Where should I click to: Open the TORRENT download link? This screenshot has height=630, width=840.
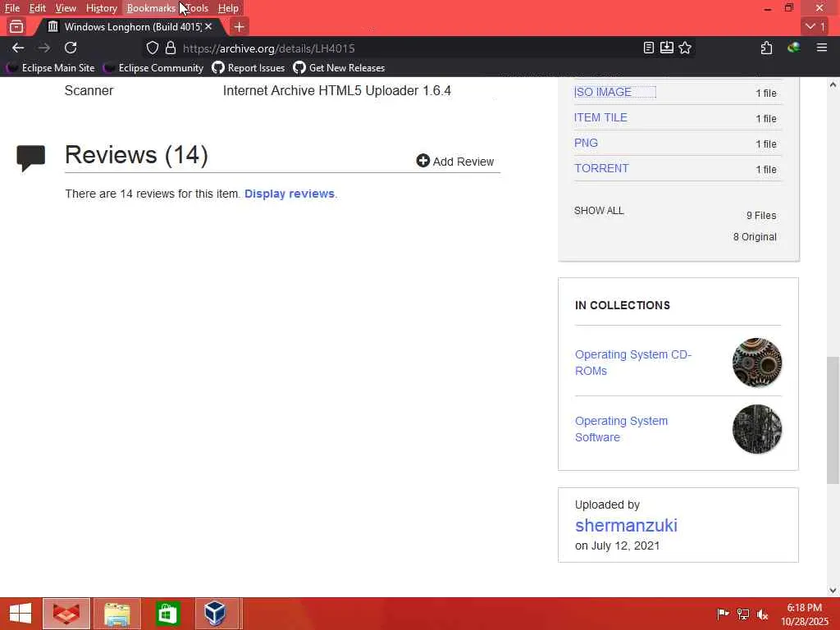pos(601,168)
